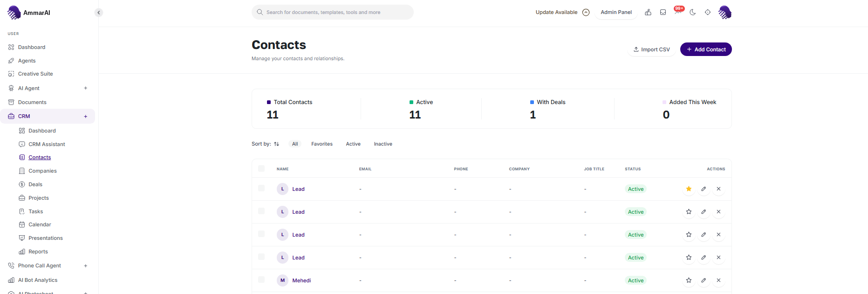
Task: Select the Inactive filter tab
Action: pos(383,144)
